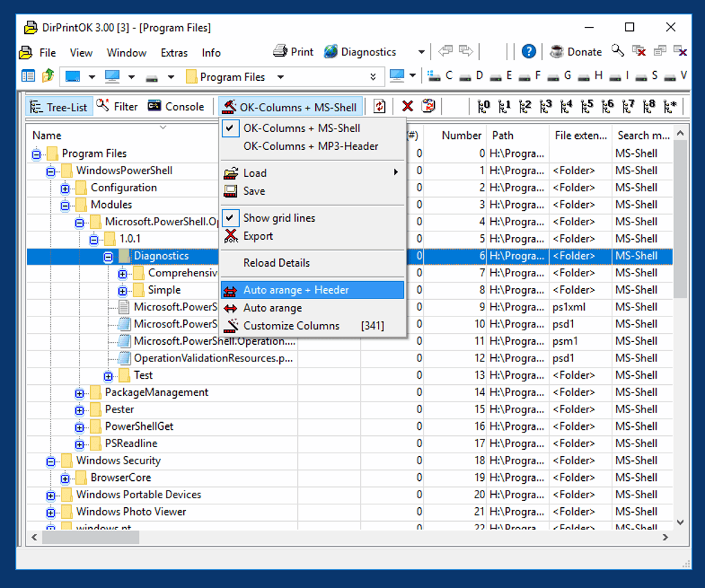Viewport: 705px width, 588px height.
Task: Click the OK-Columns + MS-Shell button
Action: click(x=290, y=107)
